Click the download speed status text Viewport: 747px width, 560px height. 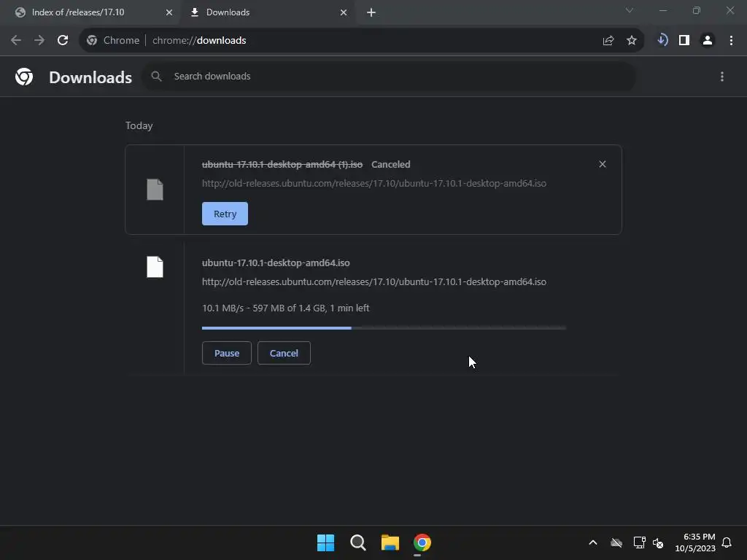coord(285,308)
